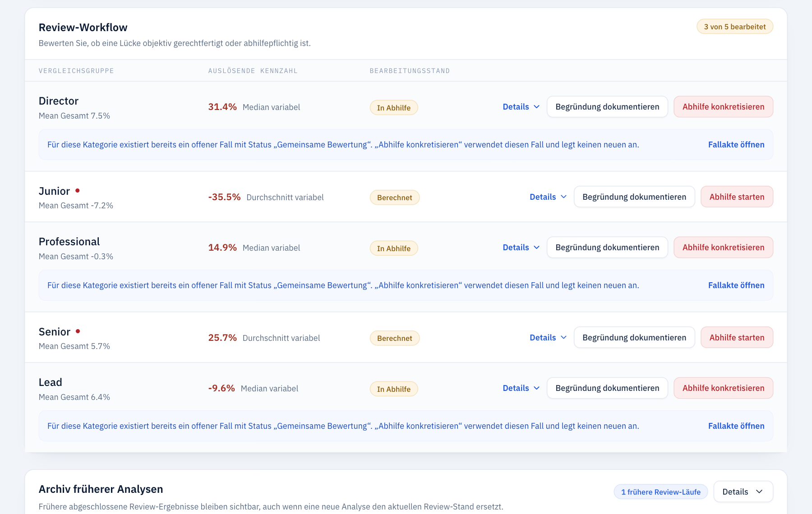Open Fallakte under the Professional row
This screenshot has height=514, width=812.
click(736, 285)
